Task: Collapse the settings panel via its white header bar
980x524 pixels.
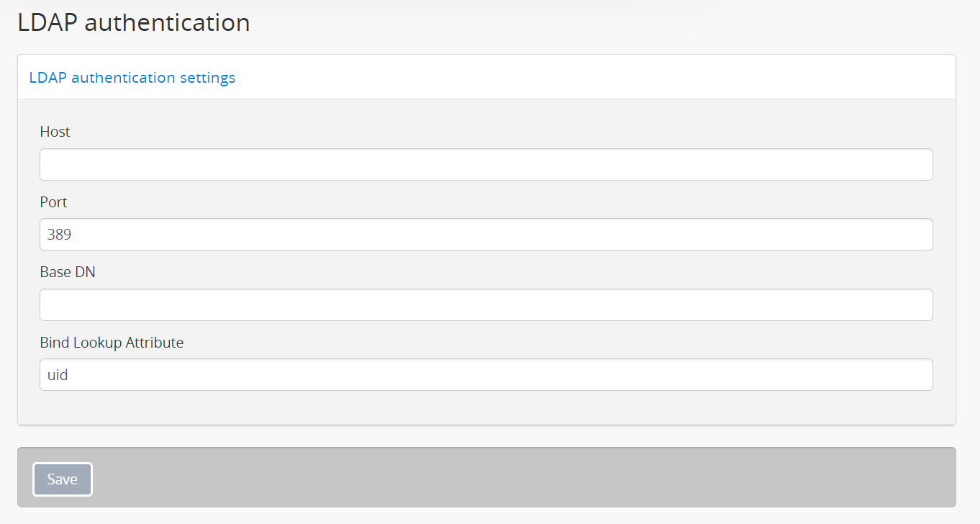Action: coord(576,78)
